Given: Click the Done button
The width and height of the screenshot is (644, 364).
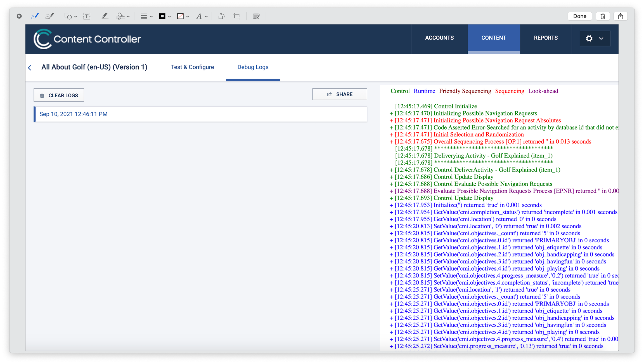Looking at the screenshot, I should 580,16.
